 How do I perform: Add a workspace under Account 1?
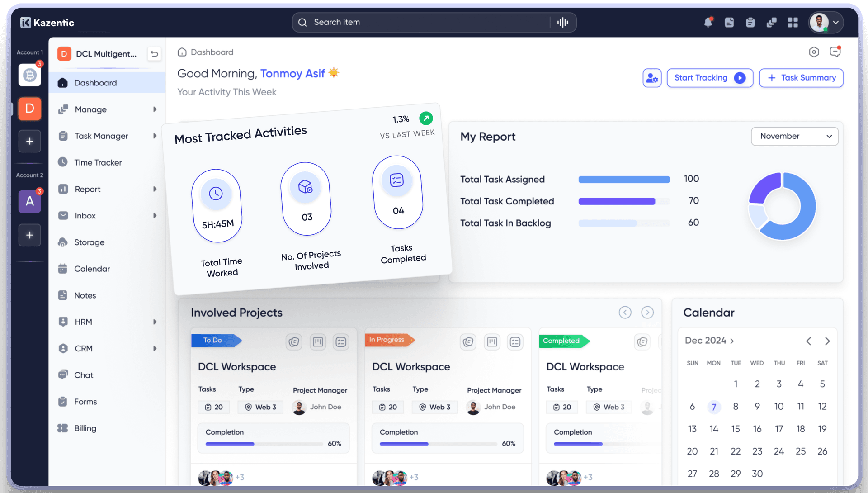pos(30,141)
